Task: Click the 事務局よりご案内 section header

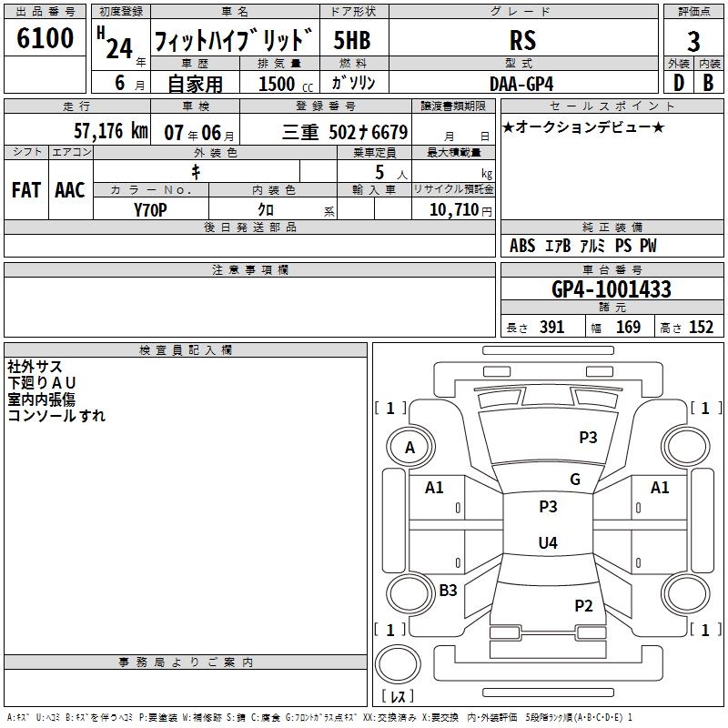Action: click(186, 662)
